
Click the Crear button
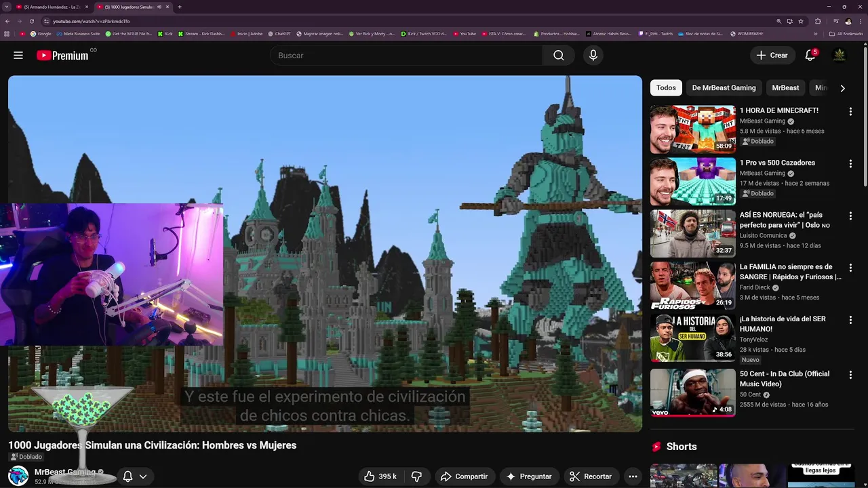coord(772,56)
